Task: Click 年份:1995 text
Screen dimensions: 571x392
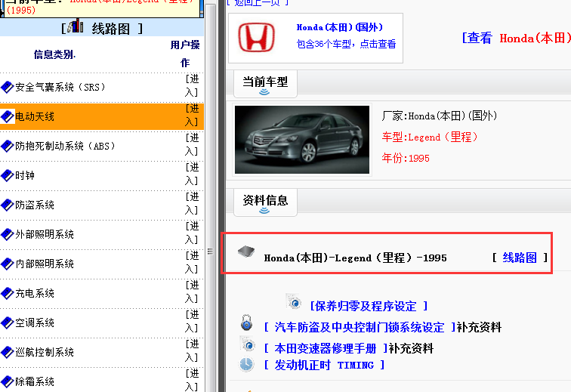Action: (406, 158)
